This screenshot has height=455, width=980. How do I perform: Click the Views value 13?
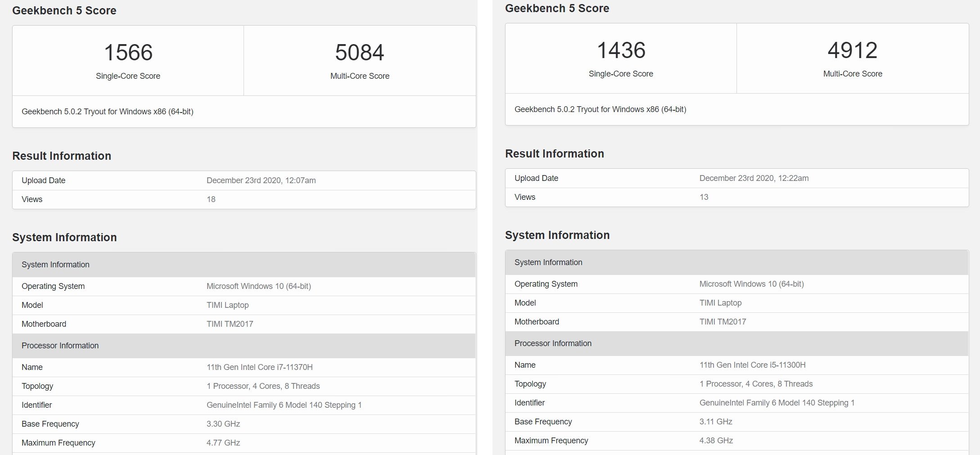(704, 197)
